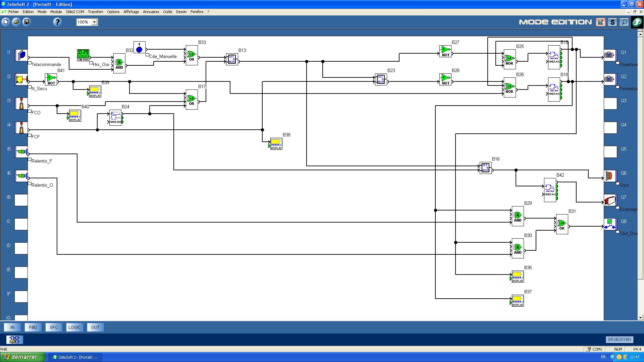Select the B25 NOR gate block

click(510, 59)
